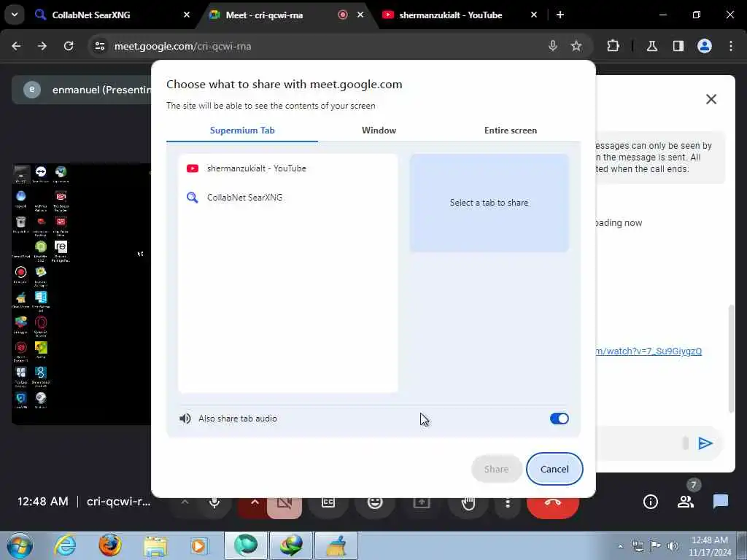Toggle the Also share tab audio switch
Image resolution: width=747 pixels, height=560 pixels.
pos(559,419)
